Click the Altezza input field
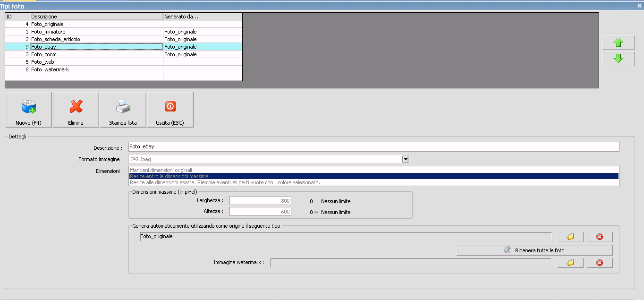This screenshot has width=644, height=300. [260, 212]
